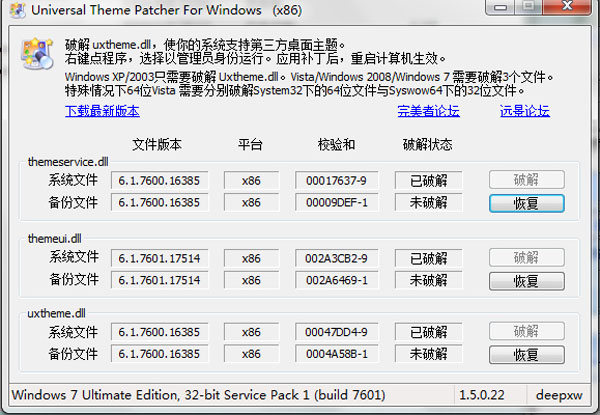600x415 pixels.
Task: Open the 下载最新版本 download link
Action: [x=105, y=111]
